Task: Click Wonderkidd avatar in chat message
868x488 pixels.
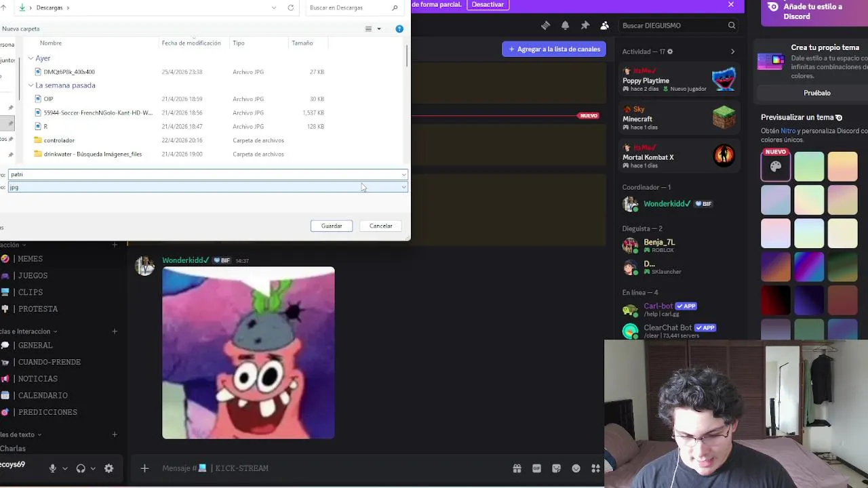Action: point(144,266)
